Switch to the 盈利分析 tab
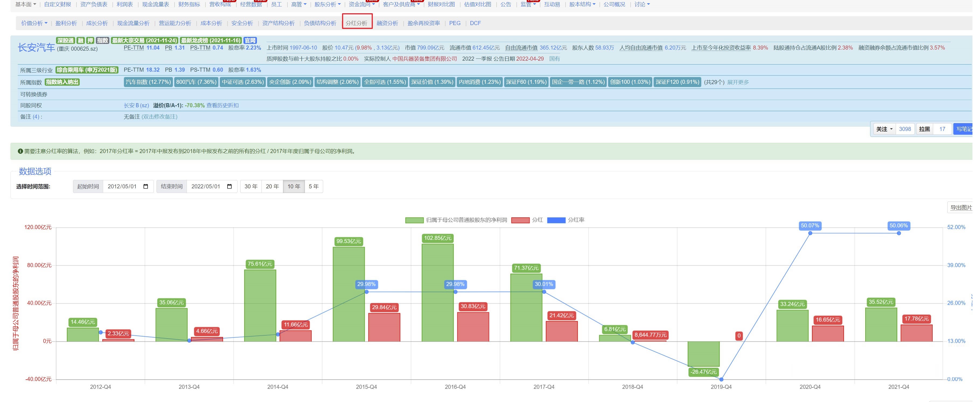Viewport: 980px width, 402px height. [x=66, y=23]
